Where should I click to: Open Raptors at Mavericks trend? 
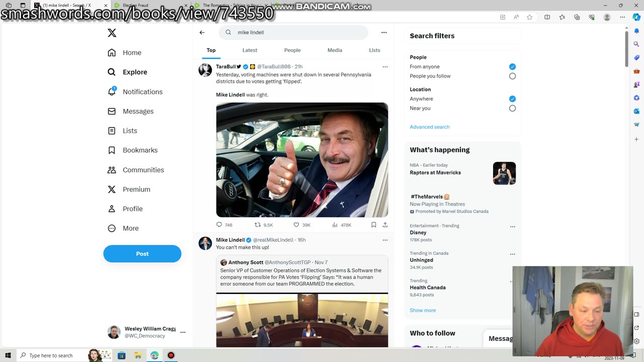435,172
